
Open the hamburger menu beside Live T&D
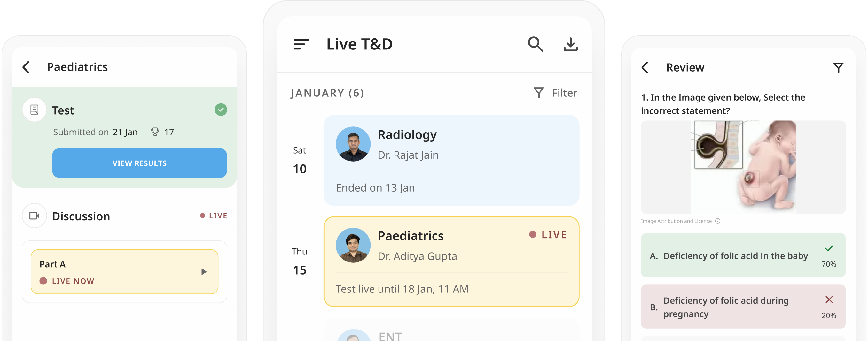point(301,44)
